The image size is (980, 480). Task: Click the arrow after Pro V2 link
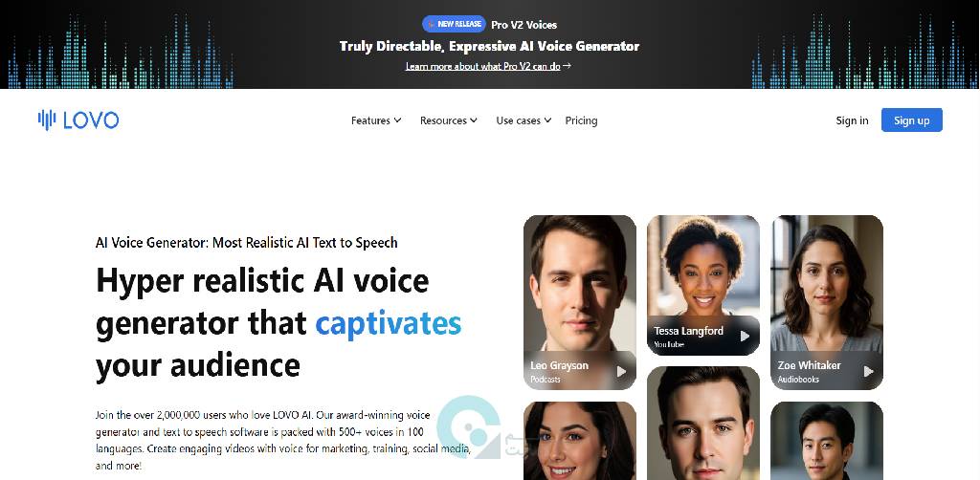pos(567,66)
